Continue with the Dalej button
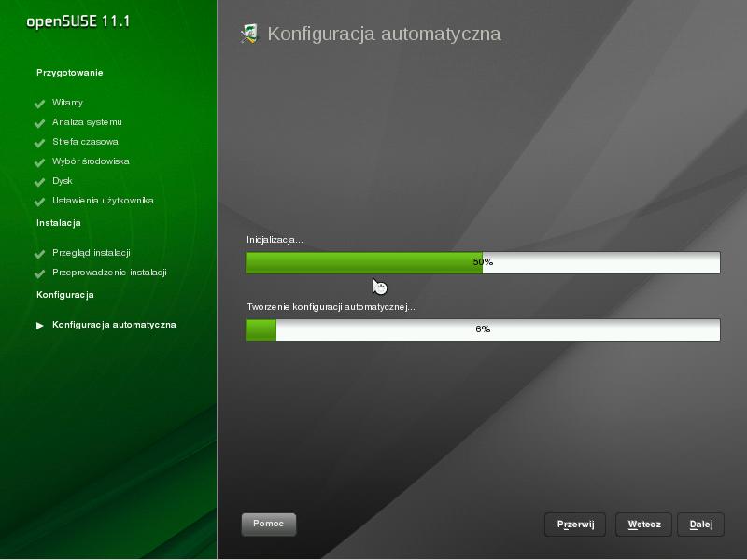This screenshot has width=747, height=560. pyautogui.click(x=700, y=525)
